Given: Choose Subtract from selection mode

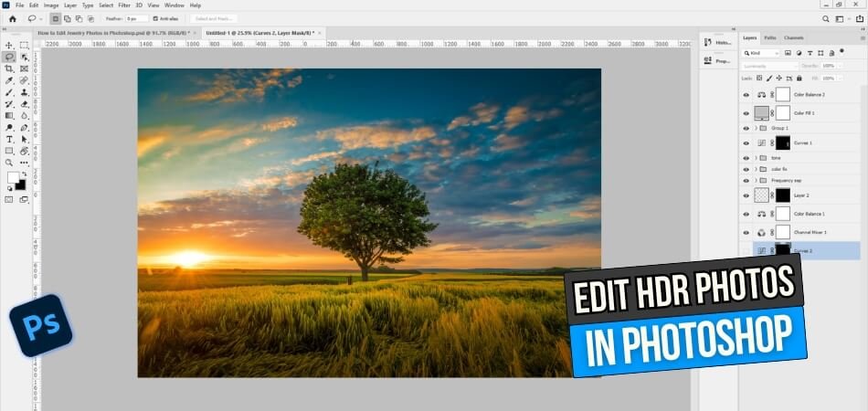Looking at the screenshot, I should (79, 19).
